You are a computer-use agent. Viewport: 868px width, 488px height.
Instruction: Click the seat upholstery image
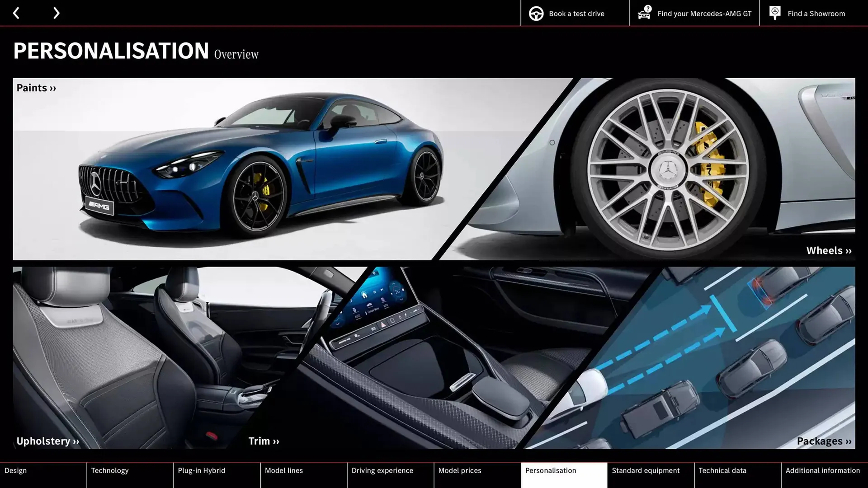pos(136,358)
